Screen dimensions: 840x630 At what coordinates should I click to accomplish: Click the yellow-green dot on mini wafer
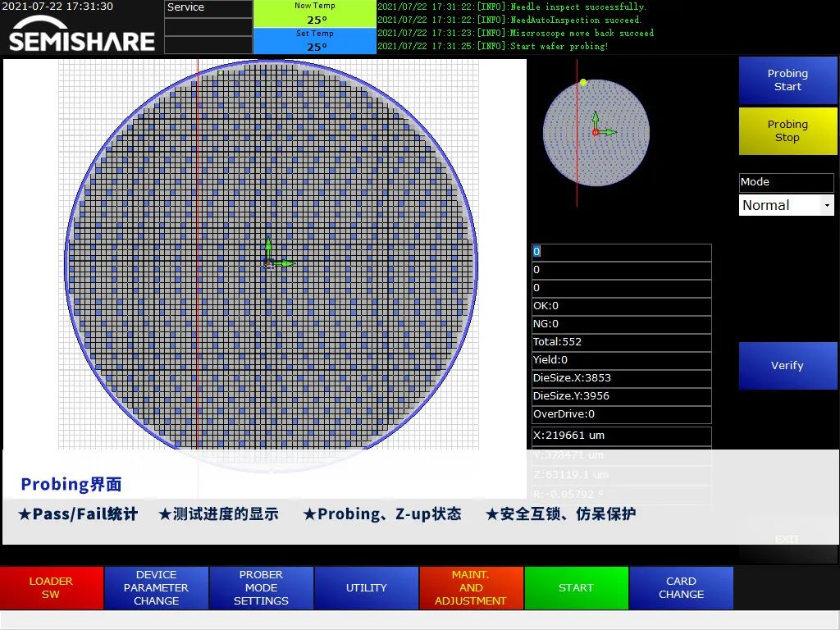click(x=583, y=83)
